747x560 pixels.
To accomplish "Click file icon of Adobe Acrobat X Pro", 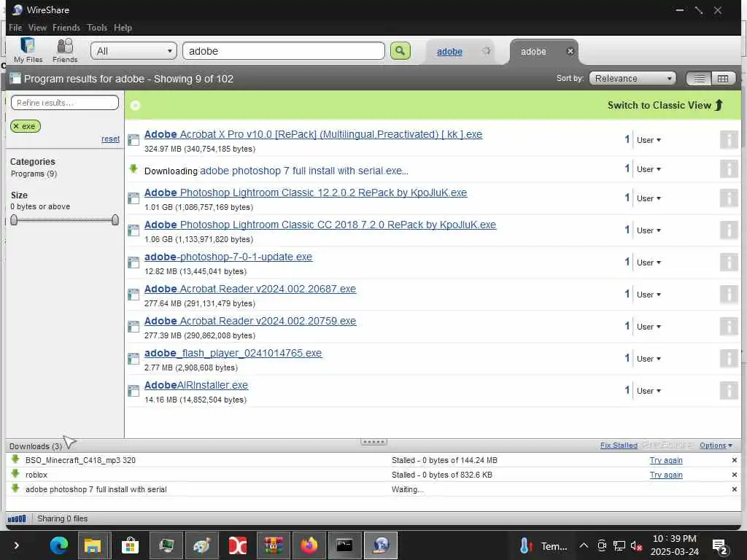I will pos(133,139).
